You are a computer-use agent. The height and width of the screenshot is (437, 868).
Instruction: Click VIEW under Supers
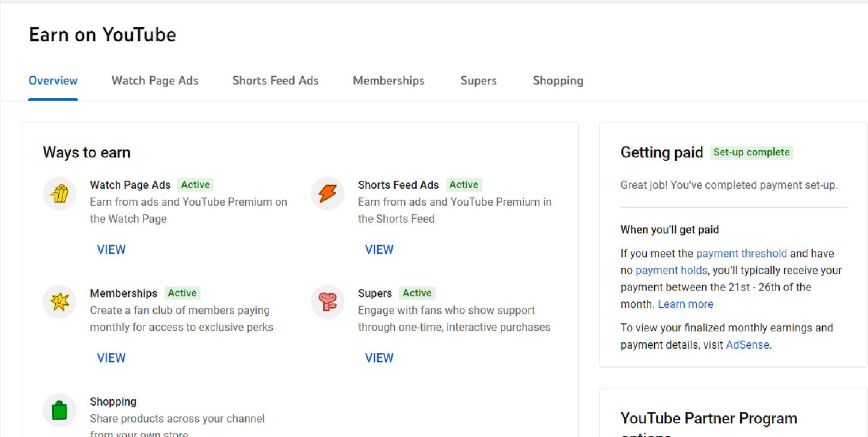click(x=379, y=358)
